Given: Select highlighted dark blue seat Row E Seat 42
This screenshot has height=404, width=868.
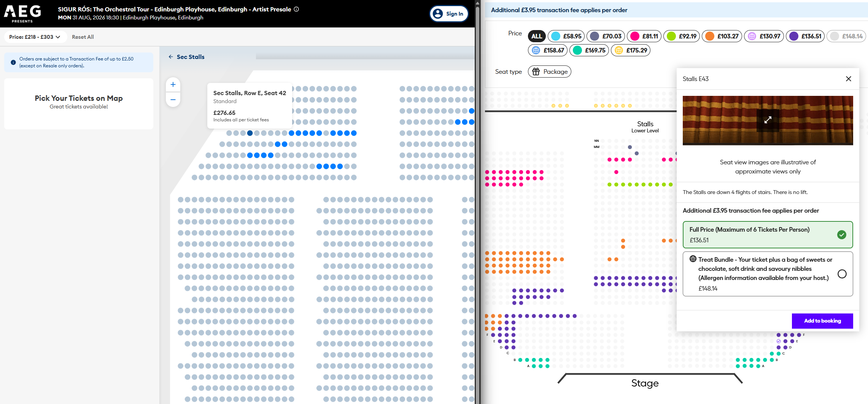Looking at the screenshot, I should pyautogui.click(x=250, y=133).
